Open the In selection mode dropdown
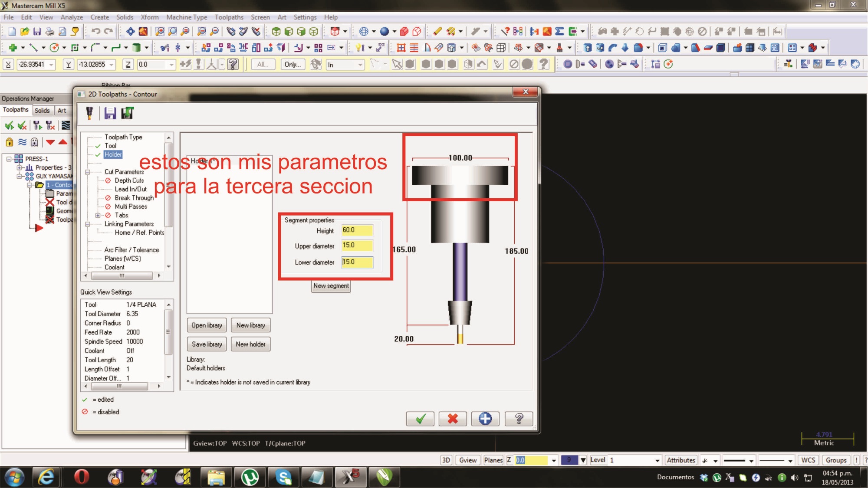Image resolution: width=868 pixels, height=488 pixels. [x=360, y=65]
